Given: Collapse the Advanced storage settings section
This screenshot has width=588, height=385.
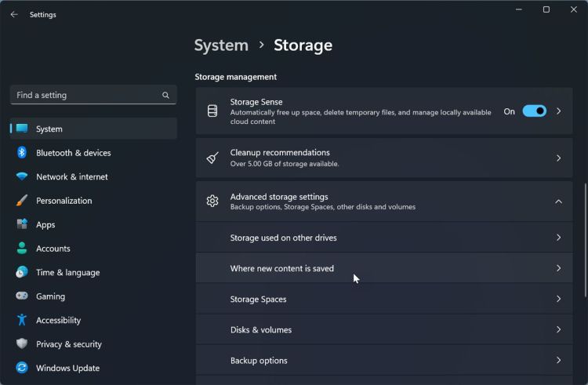Looking at the screenshot, I should [558, 202].
